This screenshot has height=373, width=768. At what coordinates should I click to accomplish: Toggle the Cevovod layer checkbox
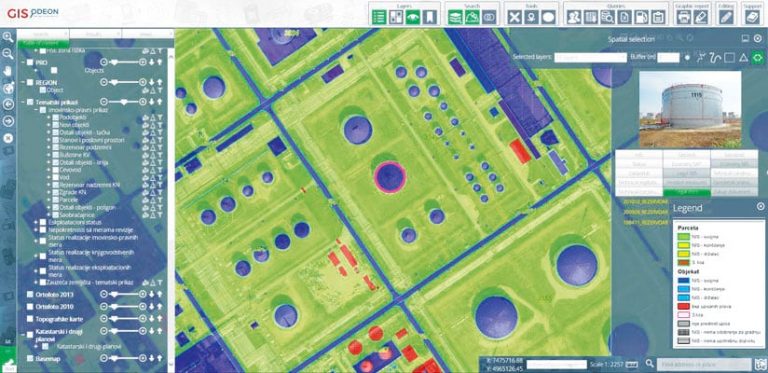click(55, 169)
